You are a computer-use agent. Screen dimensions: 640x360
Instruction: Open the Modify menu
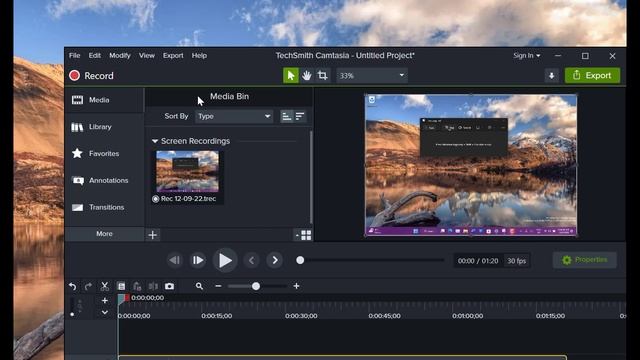[x=120, y=56]
